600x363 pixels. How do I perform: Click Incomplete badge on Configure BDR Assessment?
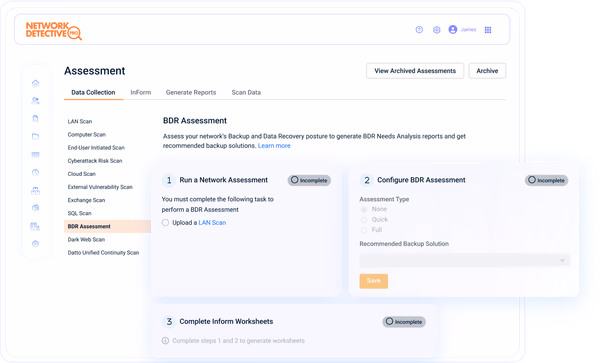[546, 180]
